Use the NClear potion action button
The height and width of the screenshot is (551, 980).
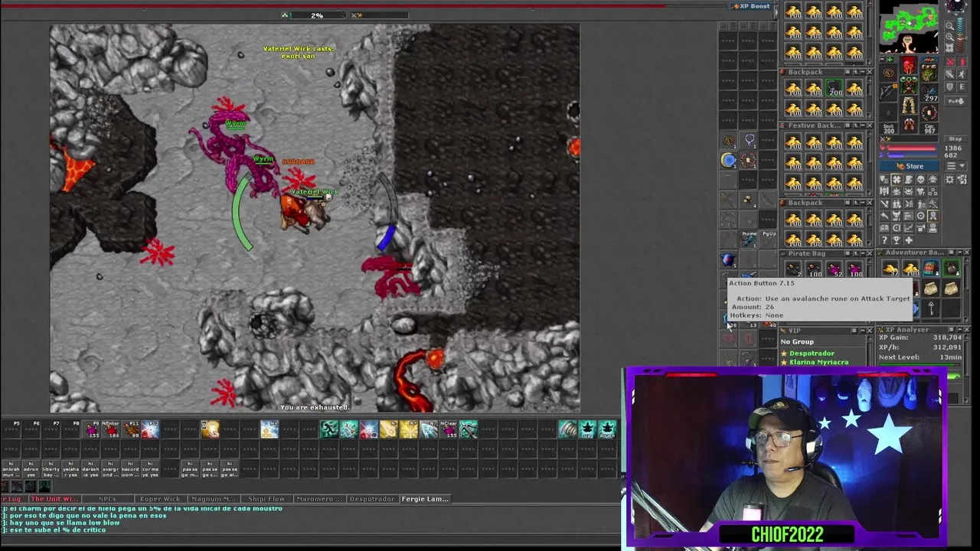(449, 429)
